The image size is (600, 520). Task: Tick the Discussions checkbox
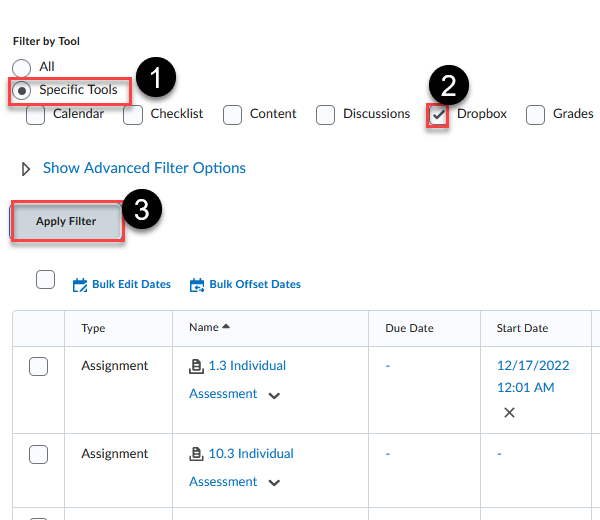point(325,115)
